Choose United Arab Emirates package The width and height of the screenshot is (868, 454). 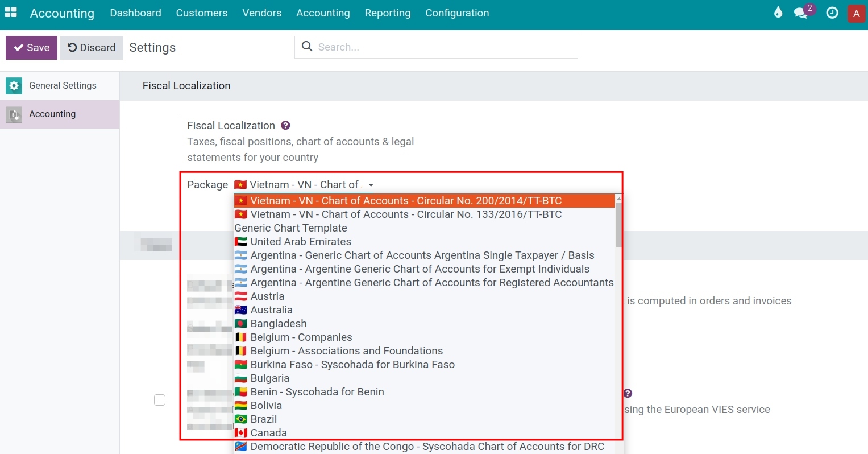425,242
